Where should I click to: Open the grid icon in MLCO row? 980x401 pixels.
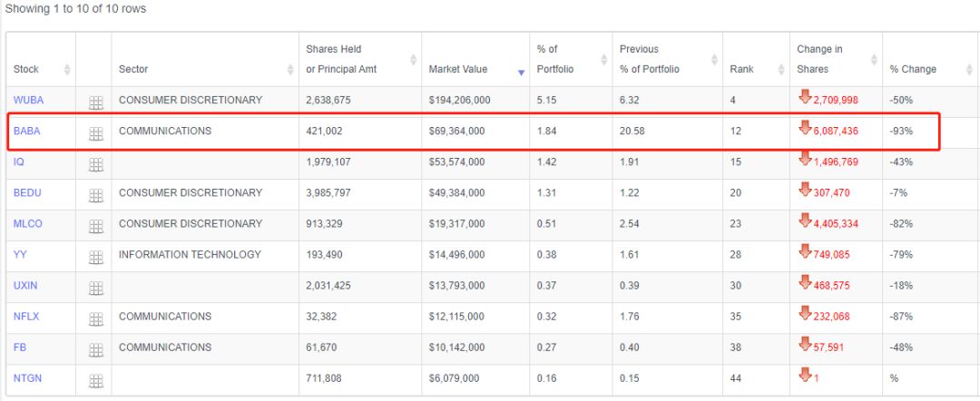pyautogui.click(x=95, y=227)
